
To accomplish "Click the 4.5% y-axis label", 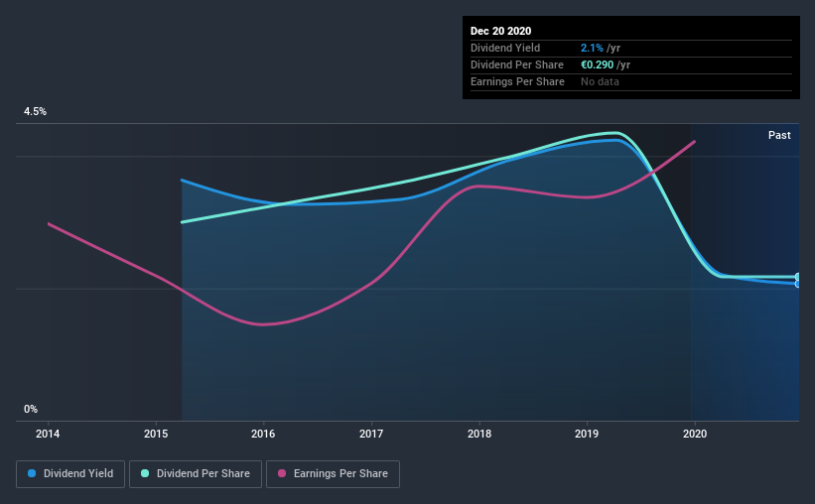I will tap(35, 112).
